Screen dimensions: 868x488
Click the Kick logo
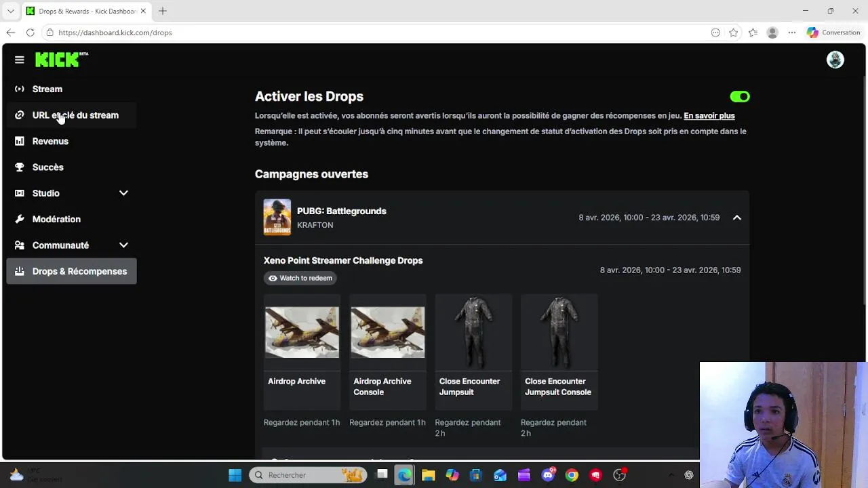tap(62, 60)
